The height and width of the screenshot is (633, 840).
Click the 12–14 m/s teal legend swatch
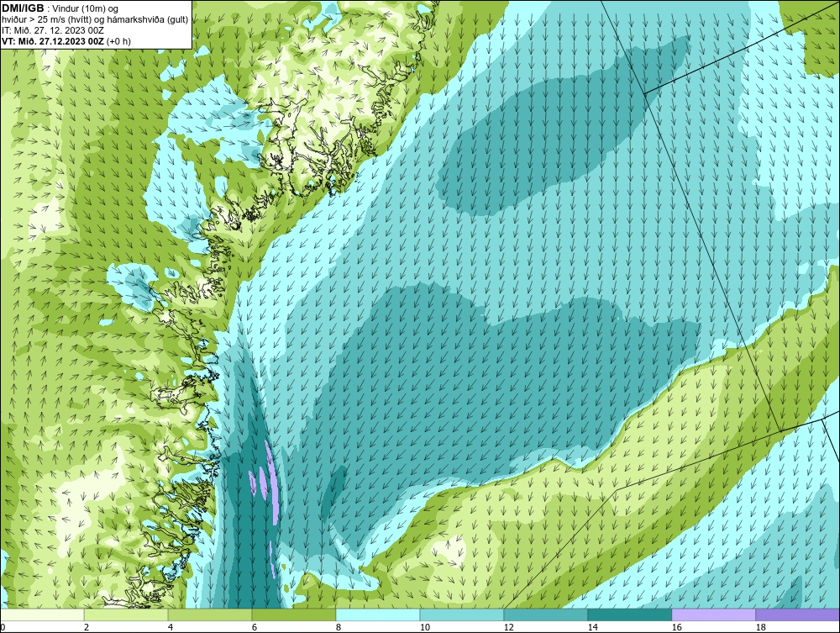(545, 615)
